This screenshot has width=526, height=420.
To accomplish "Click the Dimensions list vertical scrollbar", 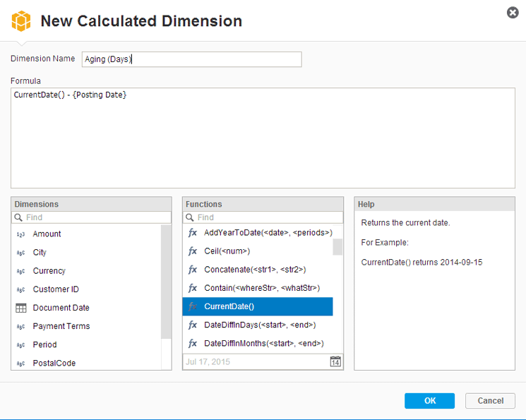I will pos(166,282).
